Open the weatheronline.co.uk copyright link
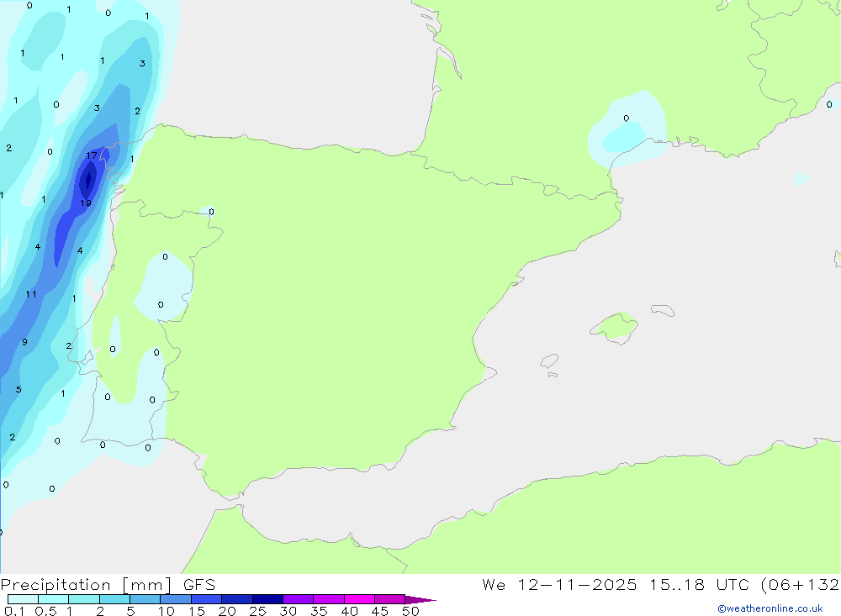 tap(770, 608)
